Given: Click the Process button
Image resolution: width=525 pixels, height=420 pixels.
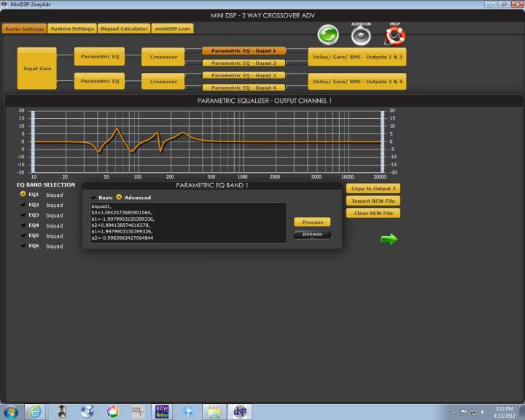Looking at the screenshot, I should 312,222.
